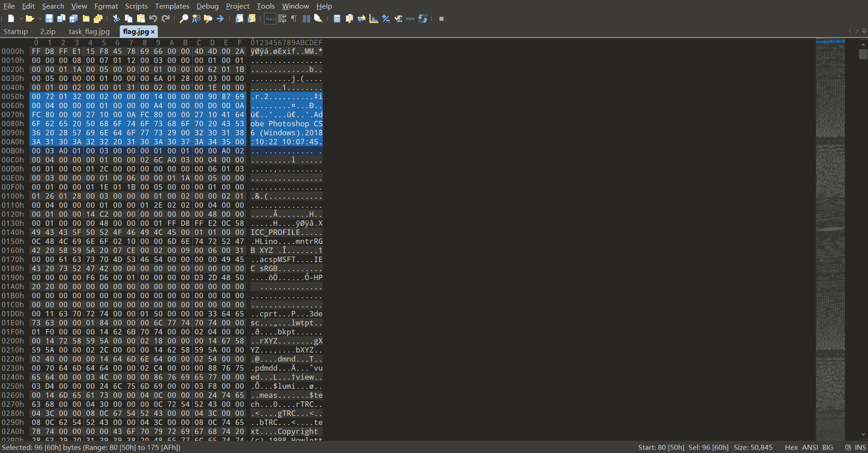Open the tab list dropdown arrow
This screenshot has height=453, width=868.
click(x=864, y=31)
